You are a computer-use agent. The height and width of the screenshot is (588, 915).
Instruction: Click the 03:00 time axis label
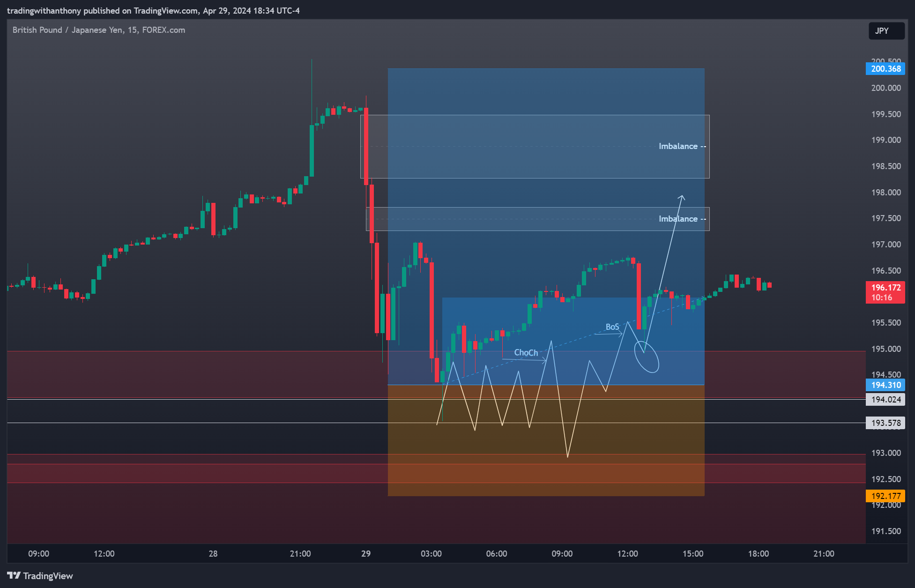pos(431,554)
